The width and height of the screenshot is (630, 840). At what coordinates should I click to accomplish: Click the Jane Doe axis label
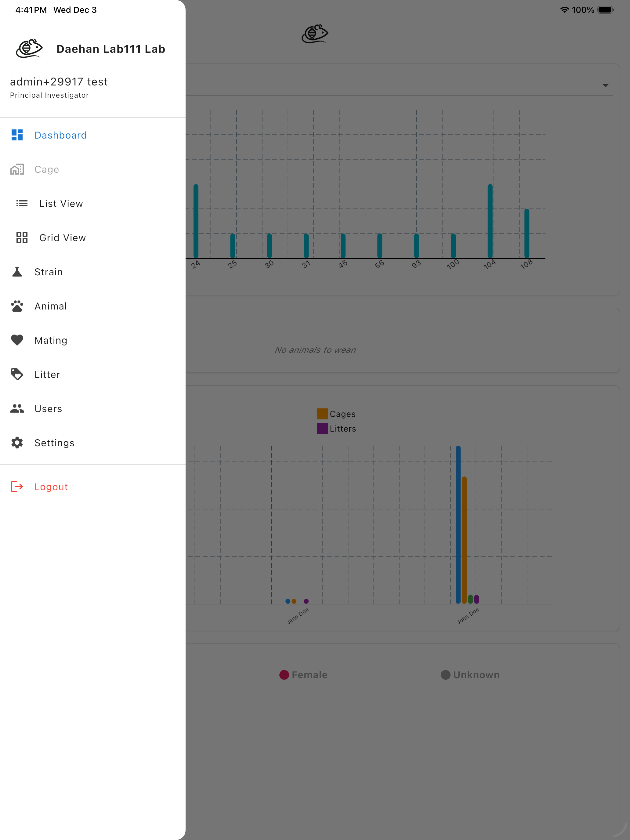(x=298, y=616)
